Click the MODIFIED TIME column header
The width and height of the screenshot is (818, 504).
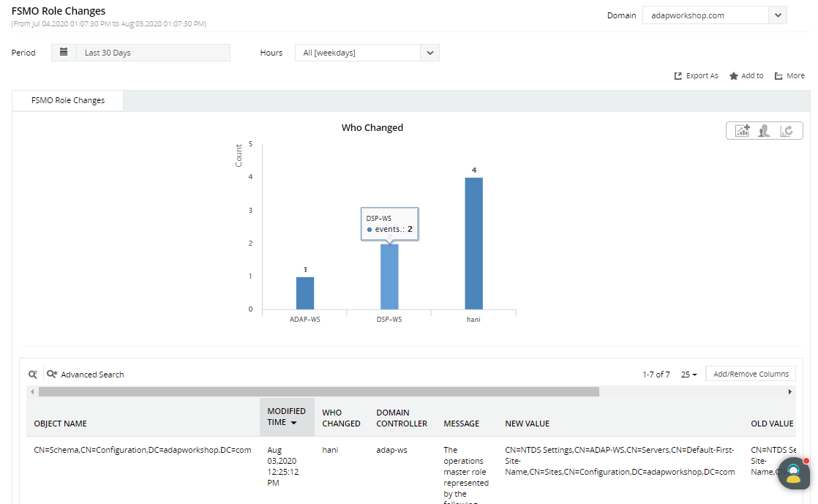coord(286,417)
